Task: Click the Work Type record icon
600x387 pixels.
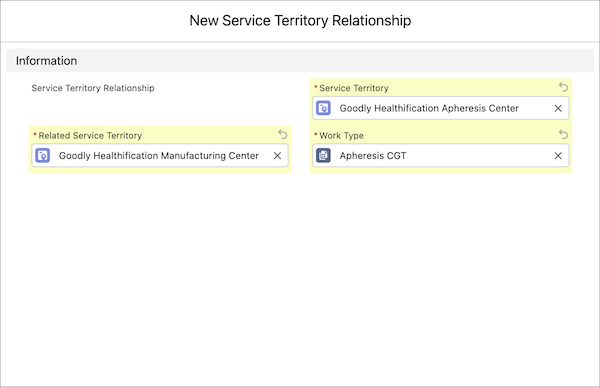Action: point(323,156)
